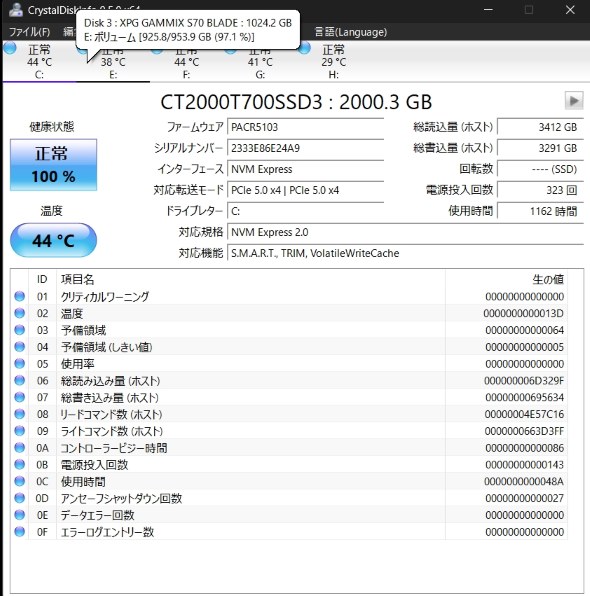
Task: Click status dot for ID 0E row
Action: (x=19, y=515)
